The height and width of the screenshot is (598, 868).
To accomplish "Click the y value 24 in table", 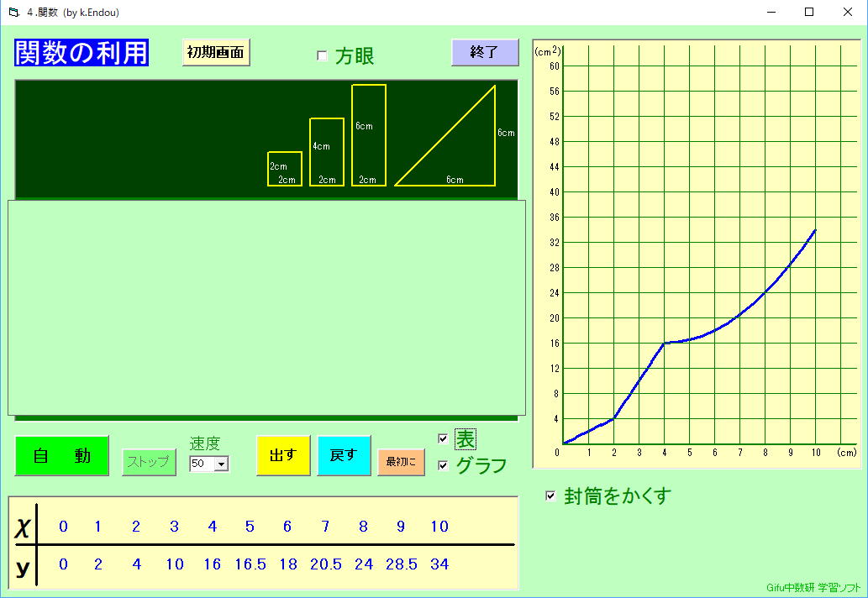I will pos(364,564).
